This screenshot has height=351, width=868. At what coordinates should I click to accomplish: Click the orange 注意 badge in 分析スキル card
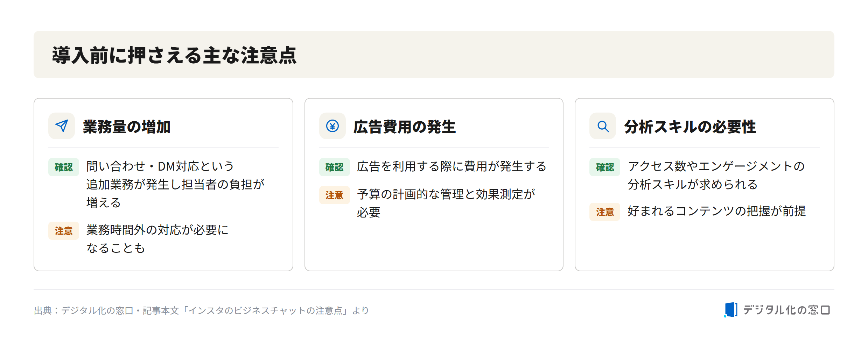[605, 212]
